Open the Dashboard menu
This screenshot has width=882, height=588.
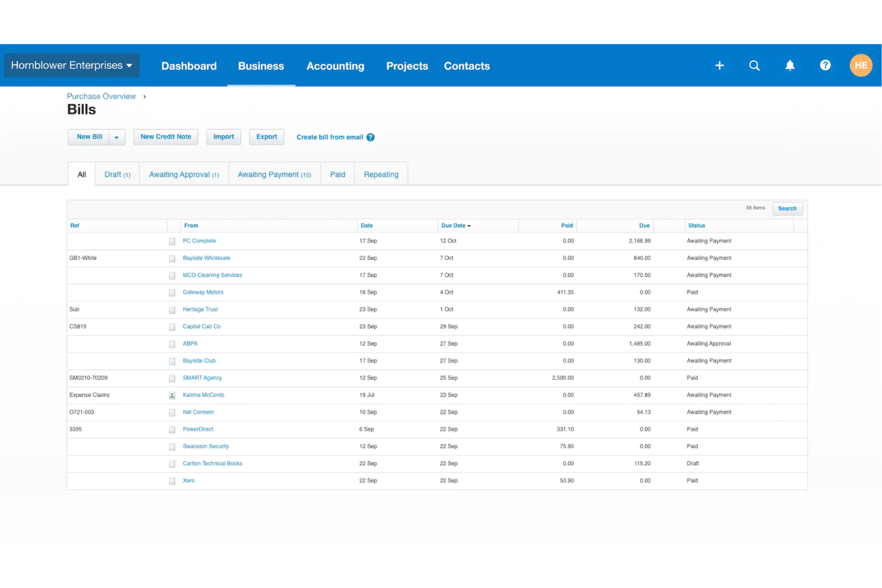(189, 66)
